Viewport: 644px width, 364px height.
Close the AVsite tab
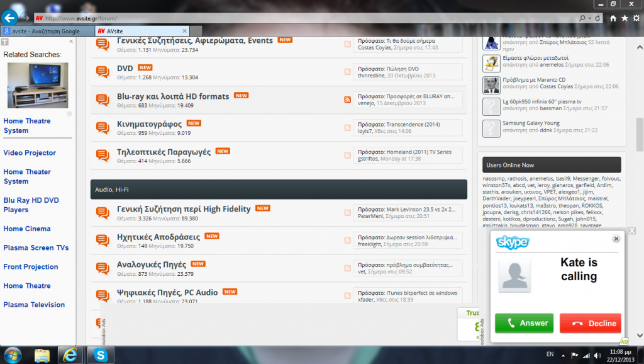(x=184, y=31)
